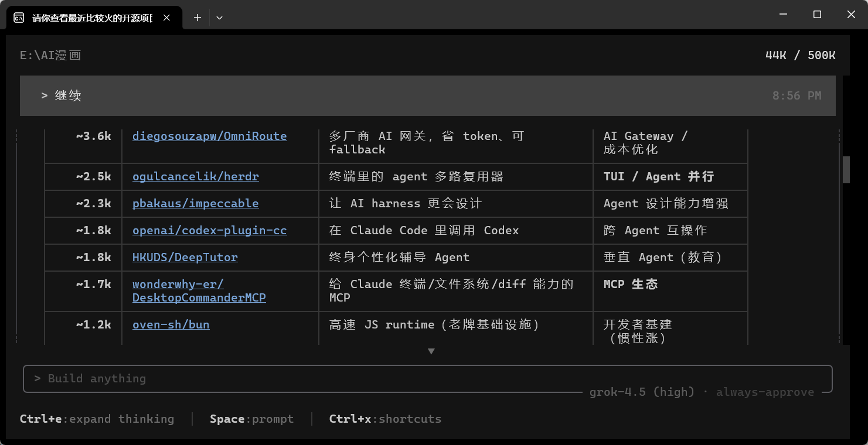Open a new terminal tab with plus

[x=198, y=18]
